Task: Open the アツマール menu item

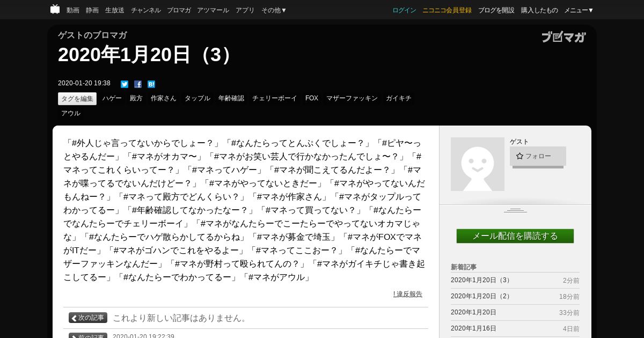Action: [213, 10]
